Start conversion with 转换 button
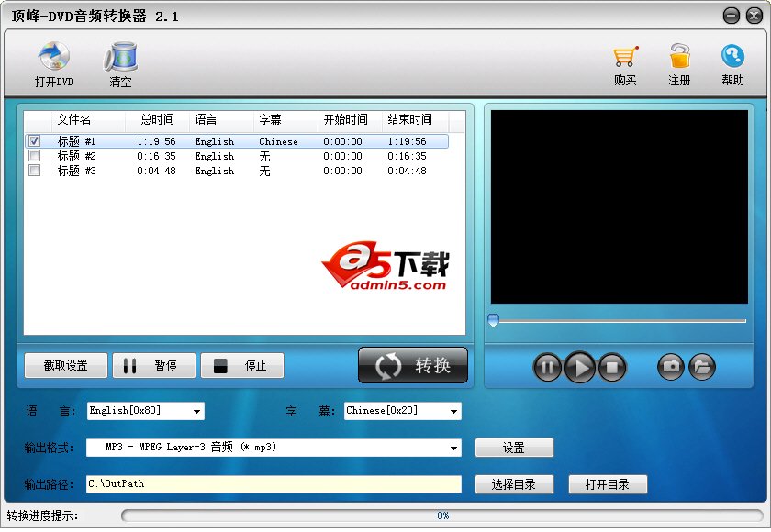Image resolution: width=771 pixels, height=532 pixels. (x=413, y=365)
